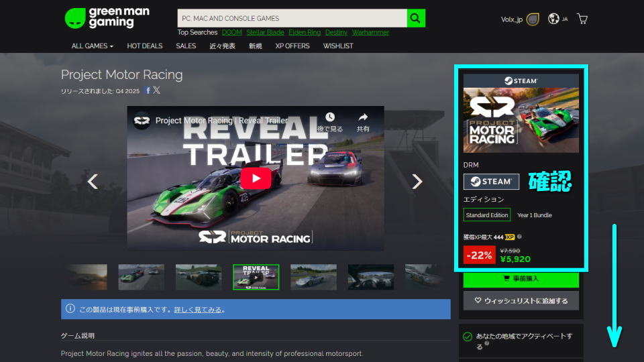Click the info icon in blue banner
Viewport: 644px width, 362px height.
(x=70, y=308)
